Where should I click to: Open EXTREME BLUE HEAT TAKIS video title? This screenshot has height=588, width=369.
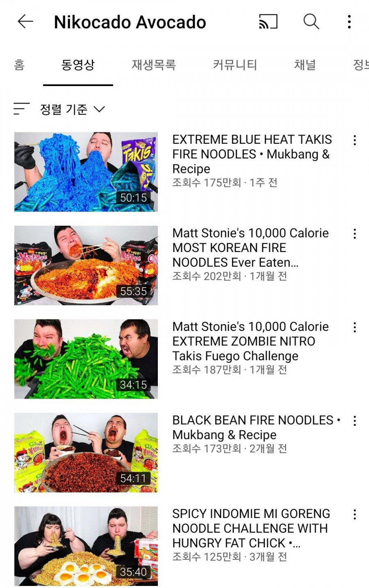(x=252, y=154)
